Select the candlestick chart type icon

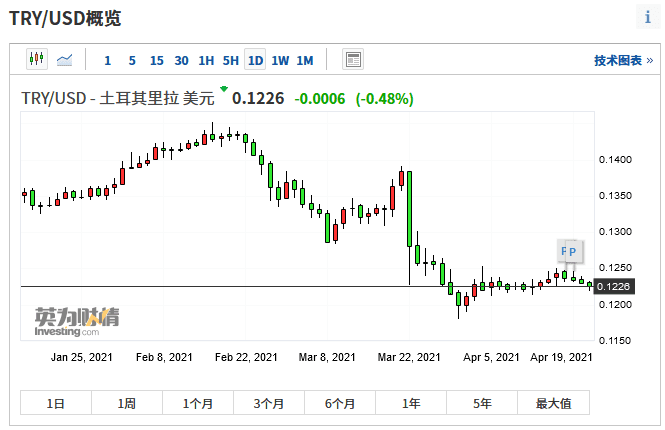click(x=37, y=60)
